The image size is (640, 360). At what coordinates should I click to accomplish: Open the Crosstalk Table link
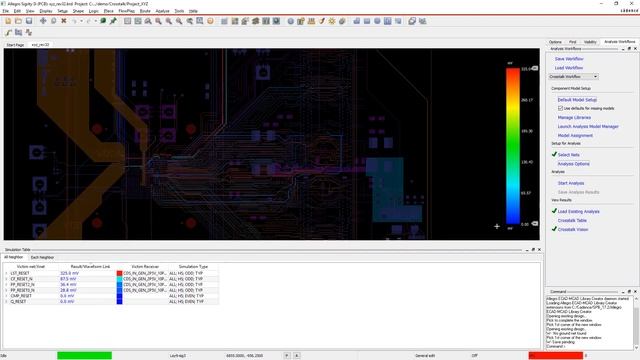(572, 220)
